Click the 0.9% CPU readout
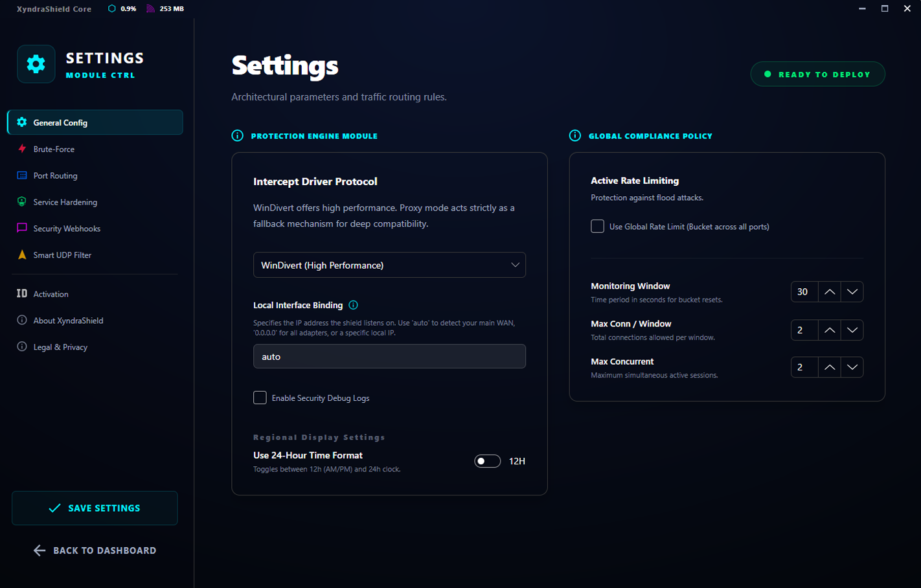921x588 pixels. click(x=128, y=9)
